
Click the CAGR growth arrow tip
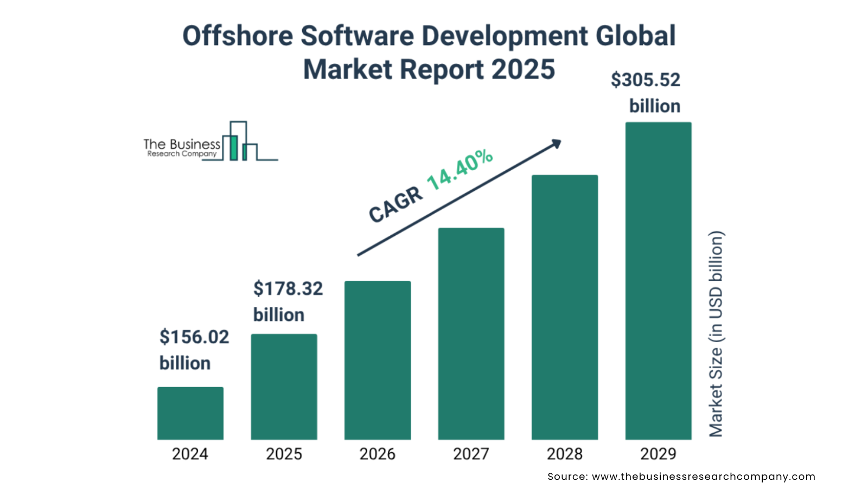556,143
